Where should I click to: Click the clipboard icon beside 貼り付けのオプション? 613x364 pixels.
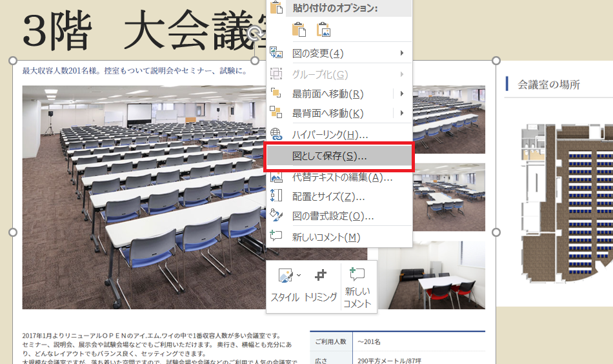click(276, 7)
